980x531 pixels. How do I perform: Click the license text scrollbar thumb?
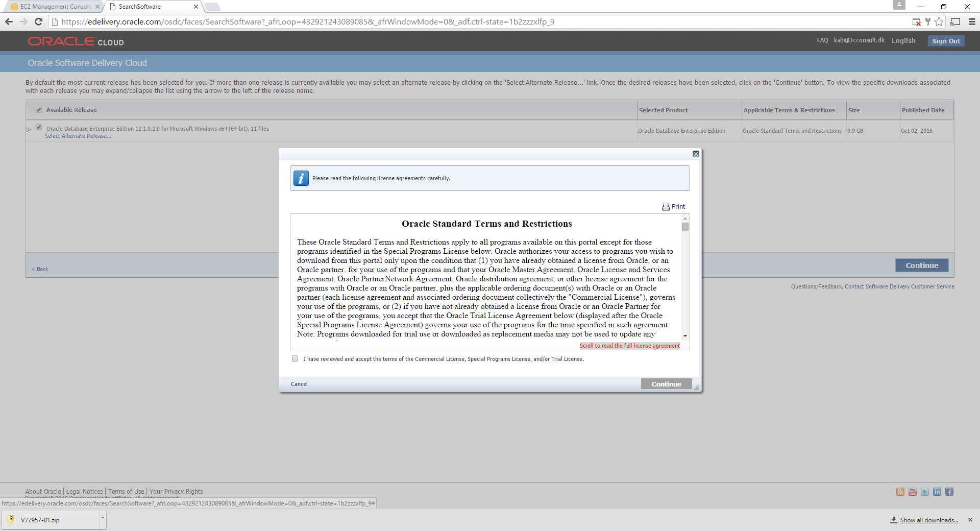click(685, 227)
